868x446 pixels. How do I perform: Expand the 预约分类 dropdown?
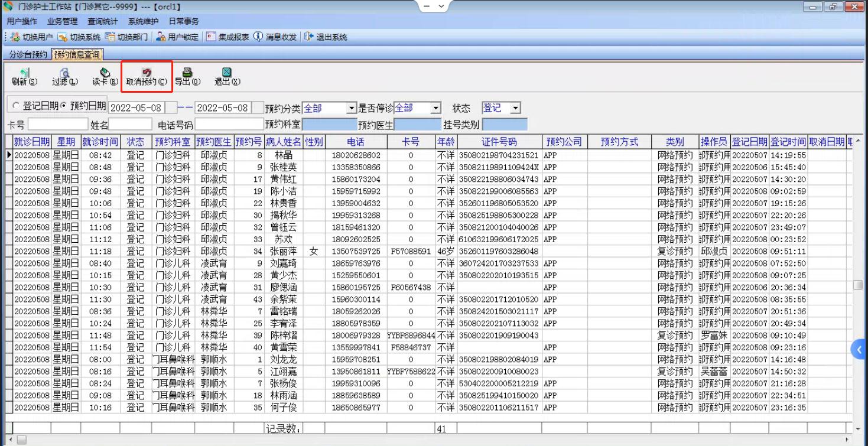(x=352, y=108)
